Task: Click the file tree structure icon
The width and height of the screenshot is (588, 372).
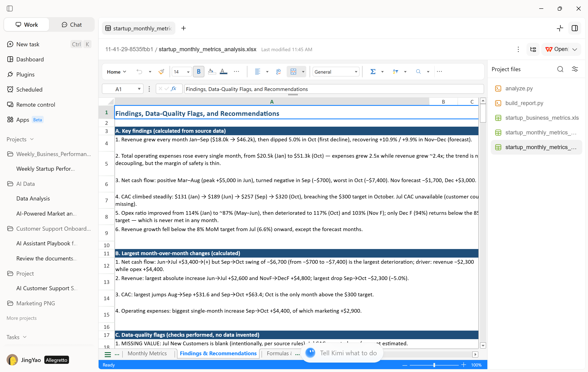Action: [x=533, y=49]
